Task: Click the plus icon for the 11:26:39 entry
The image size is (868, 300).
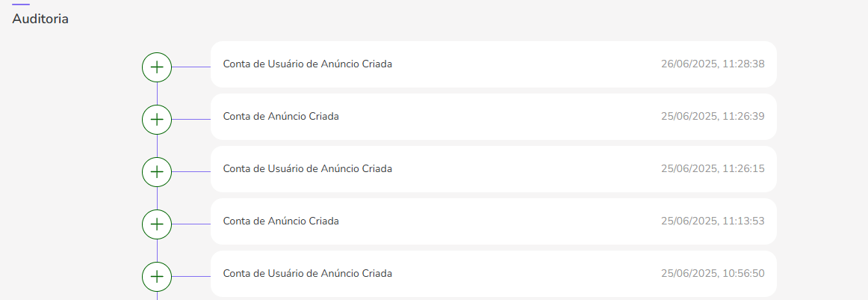Action: (157, 119)
